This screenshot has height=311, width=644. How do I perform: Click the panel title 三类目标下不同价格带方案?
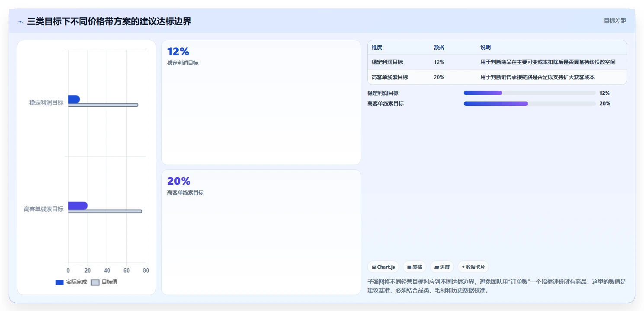point(109,21)
